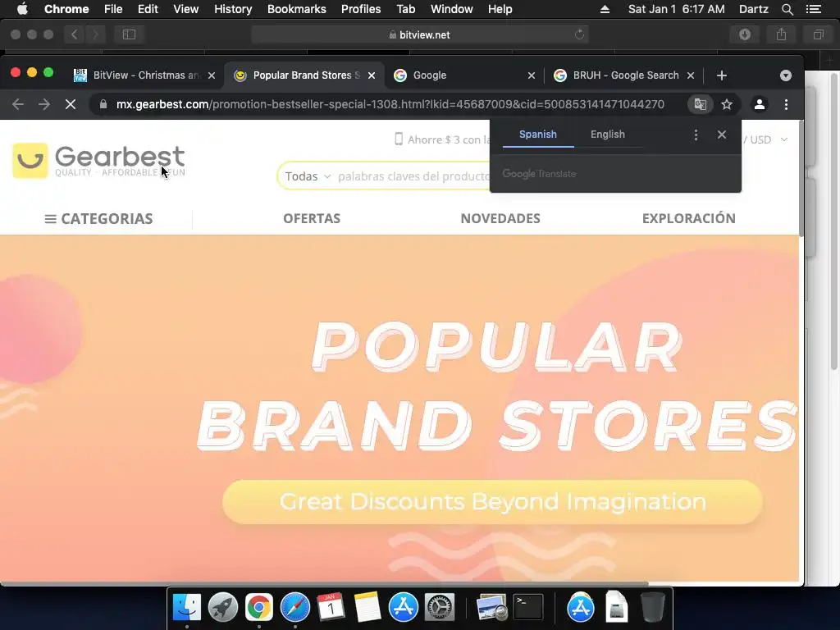
Task: Open the File menu
Action: (x=113, y=9)
